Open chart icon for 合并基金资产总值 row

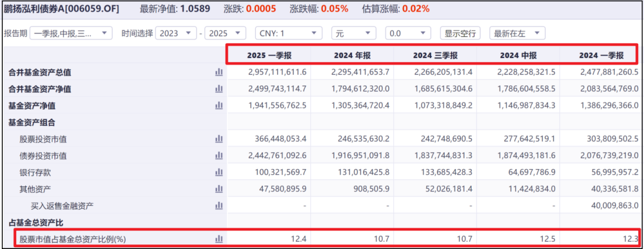click(219, 72)
